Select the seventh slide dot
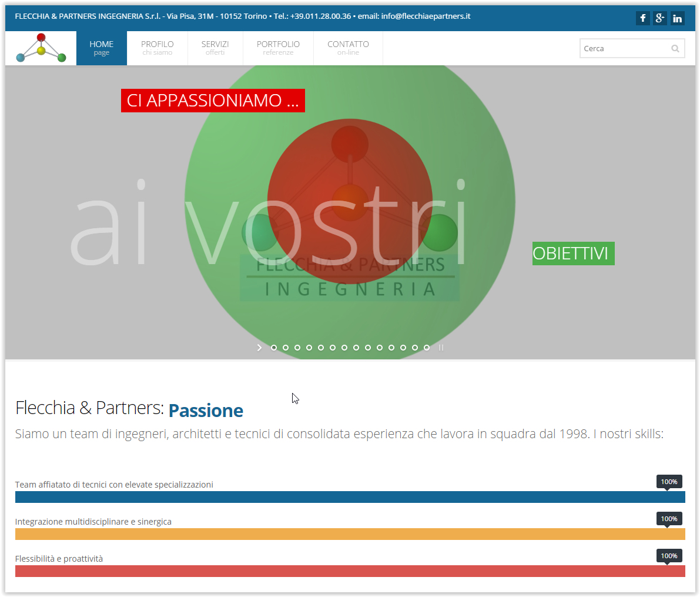The width and height of the screenshot is (700, 597). 344,348
